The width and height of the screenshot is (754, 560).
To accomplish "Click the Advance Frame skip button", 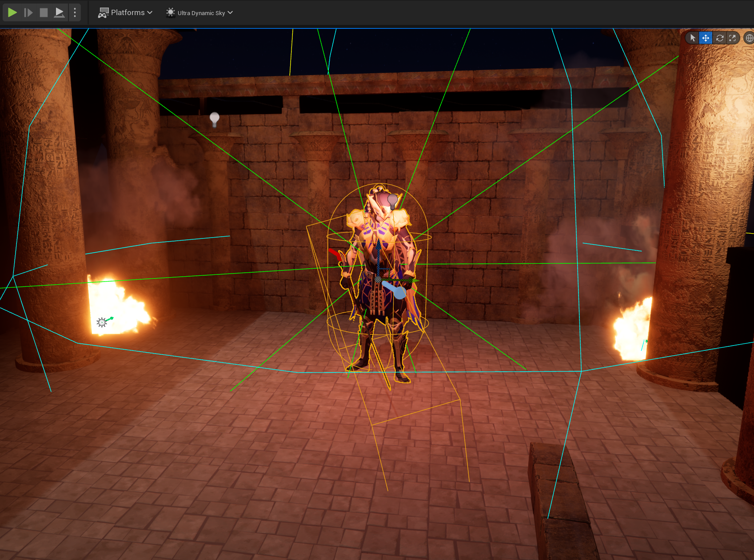I will tap(28, 12).
